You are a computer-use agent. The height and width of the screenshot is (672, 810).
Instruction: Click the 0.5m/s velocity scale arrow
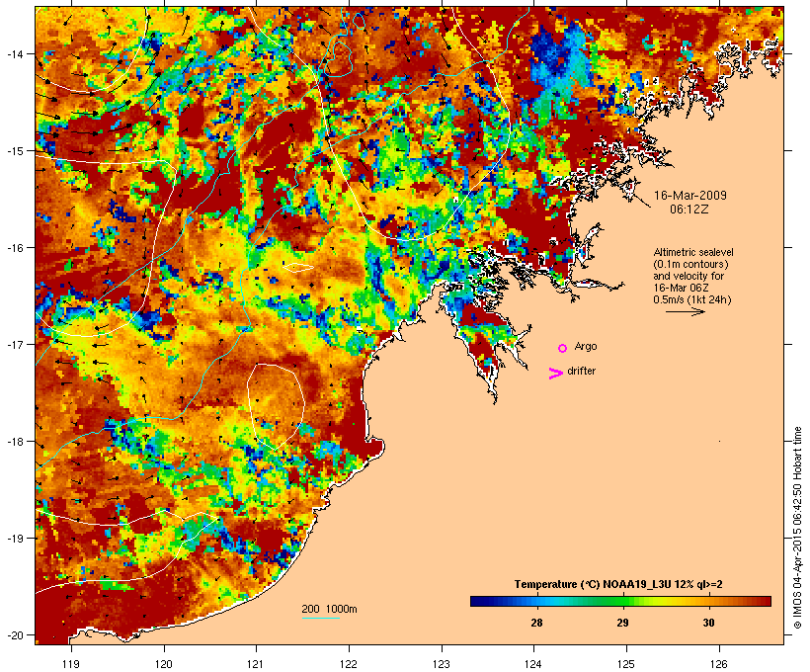(685, 311)
